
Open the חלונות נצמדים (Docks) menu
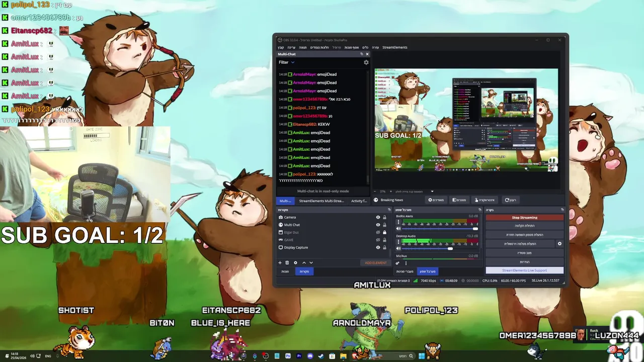(319, 47)
